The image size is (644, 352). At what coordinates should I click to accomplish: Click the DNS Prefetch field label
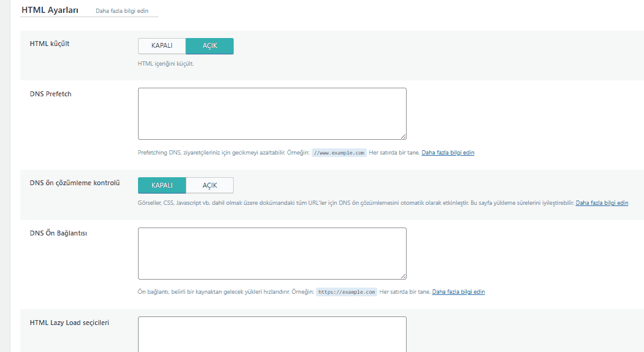[50, 94]
